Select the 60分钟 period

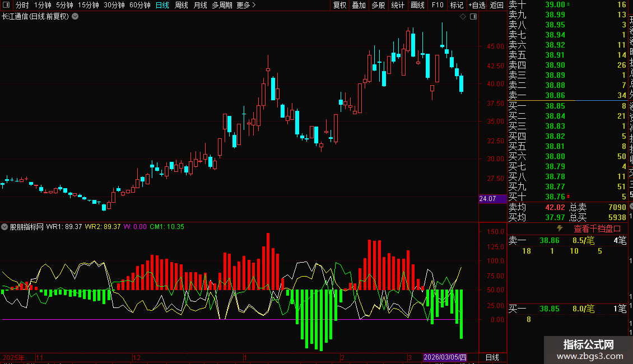point(139,5)
